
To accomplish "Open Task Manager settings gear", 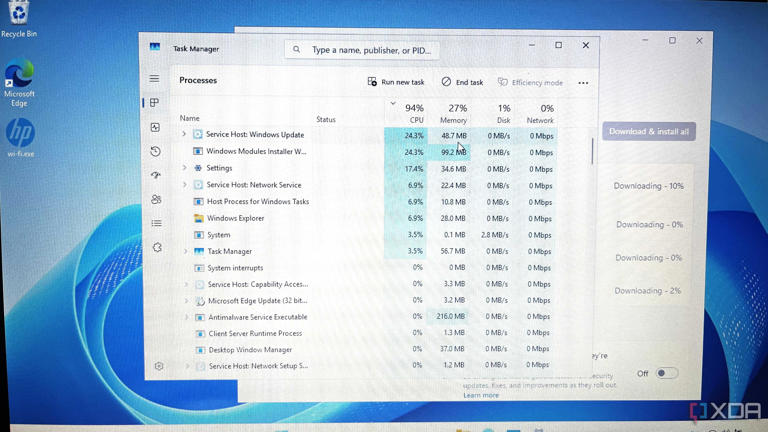I will click(x=159, y=366).
